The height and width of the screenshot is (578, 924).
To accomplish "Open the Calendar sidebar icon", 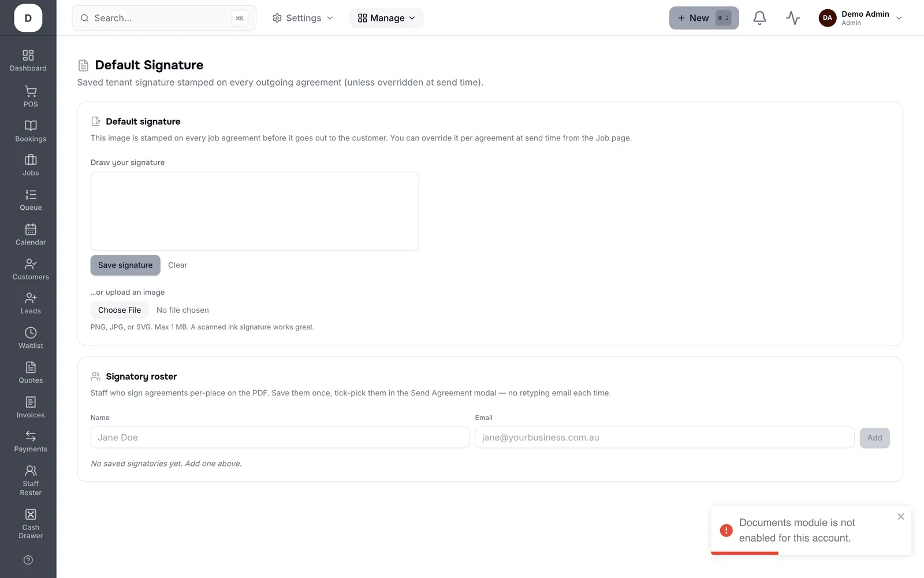I will (x=31, y=229).
